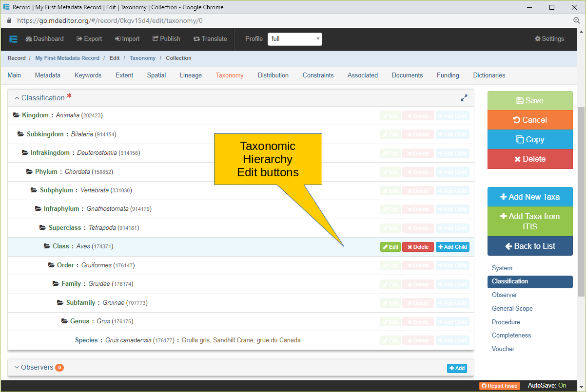586x392 pixels.
Task: Switch to the Spatial tab
Action: click(156, 75)
